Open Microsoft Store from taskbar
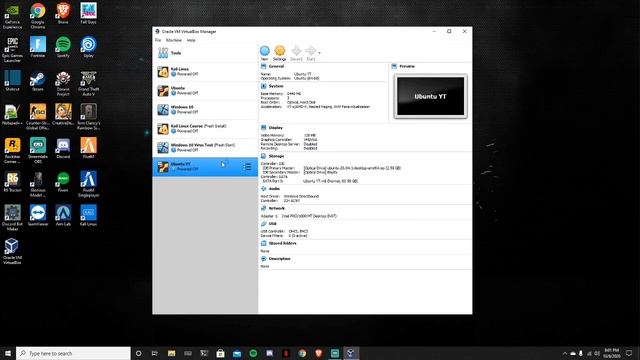The image size is (640, 360). (220, 353)
